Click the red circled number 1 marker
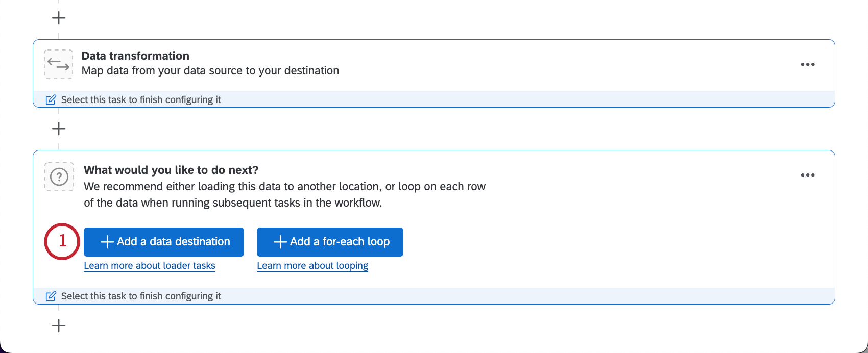 pos(62,241)
